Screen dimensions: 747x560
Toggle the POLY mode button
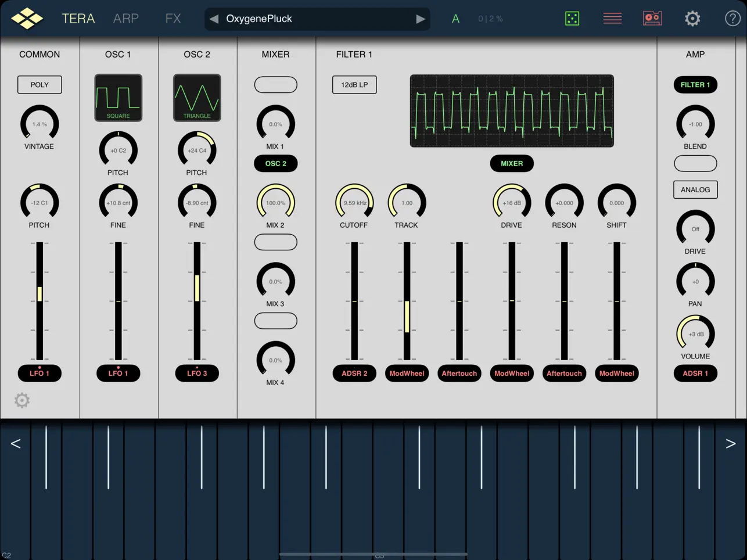pos(39,85)
